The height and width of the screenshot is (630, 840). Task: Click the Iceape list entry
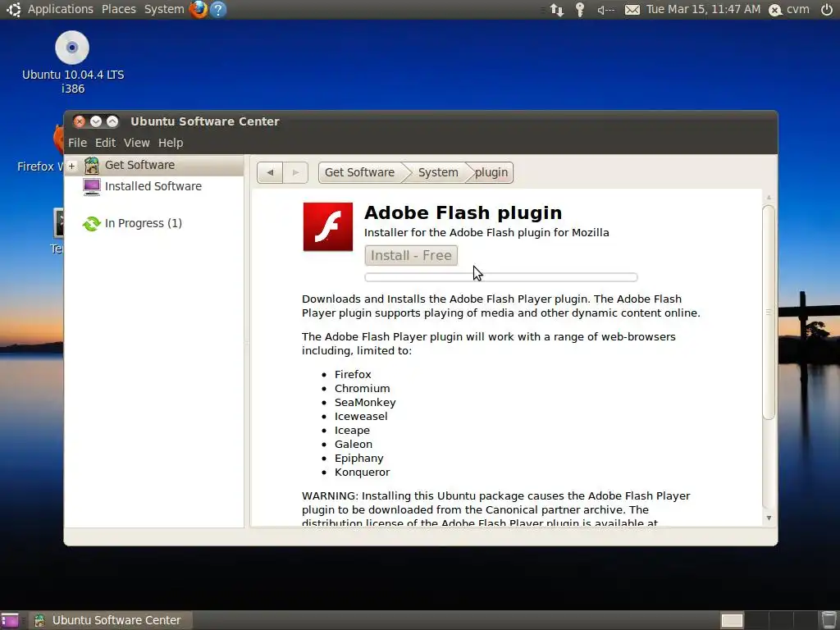pyautogui.click(x=352, y=430)
